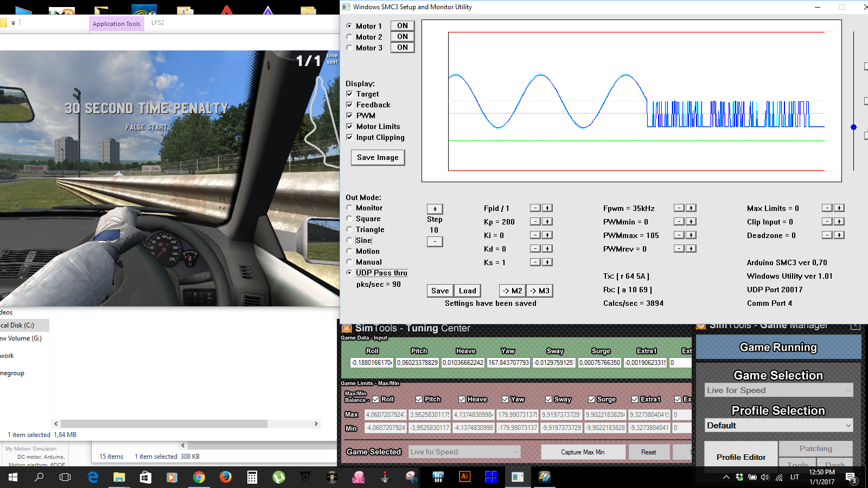The width and height of the screenshot is (868, 488).
Task: Open the Calculator taskbar icon
Action: 252,477
